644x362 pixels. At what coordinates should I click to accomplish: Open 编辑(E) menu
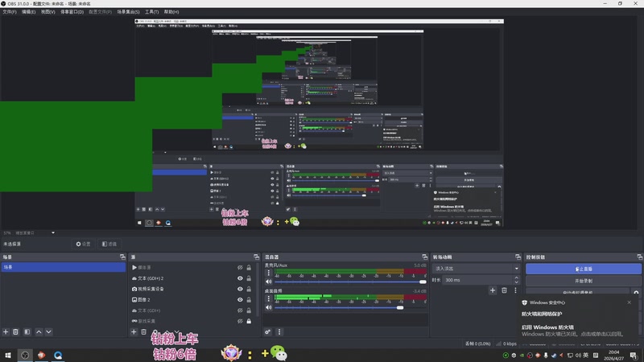[28, 12]
